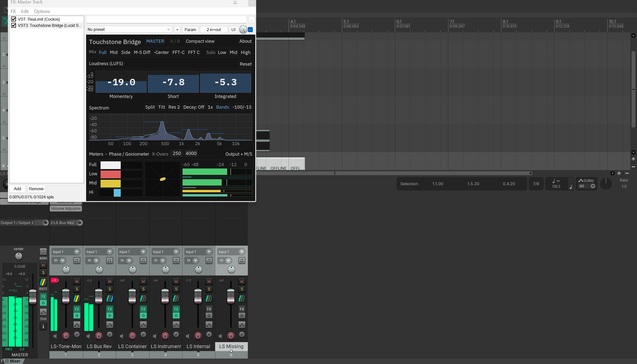
Task: Toggle the spectrum Split option
Action: tap(150, 107)
